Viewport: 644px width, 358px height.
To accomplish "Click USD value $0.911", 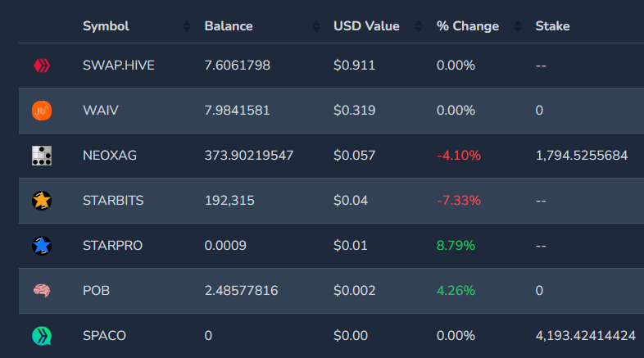I will [355, 66].
